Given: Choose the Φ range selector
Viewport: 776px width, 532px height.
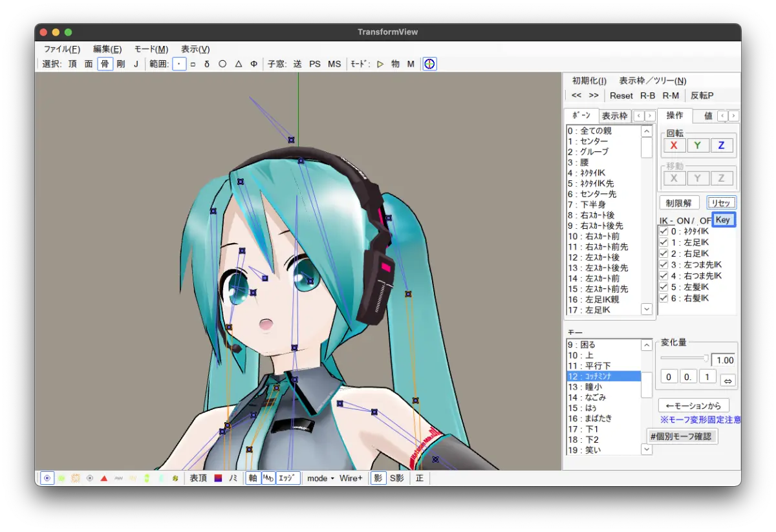Looking at the screenshot, I should pos(254,64).
